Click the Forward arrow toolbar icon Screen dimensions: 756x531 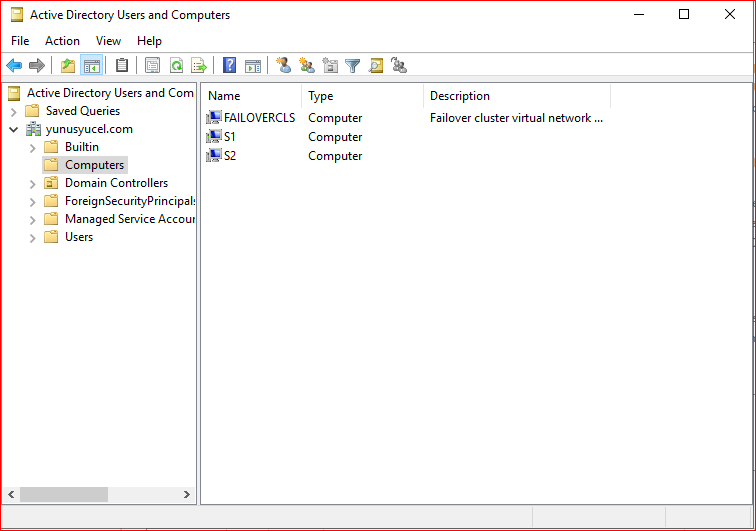[x=37, y=65]
